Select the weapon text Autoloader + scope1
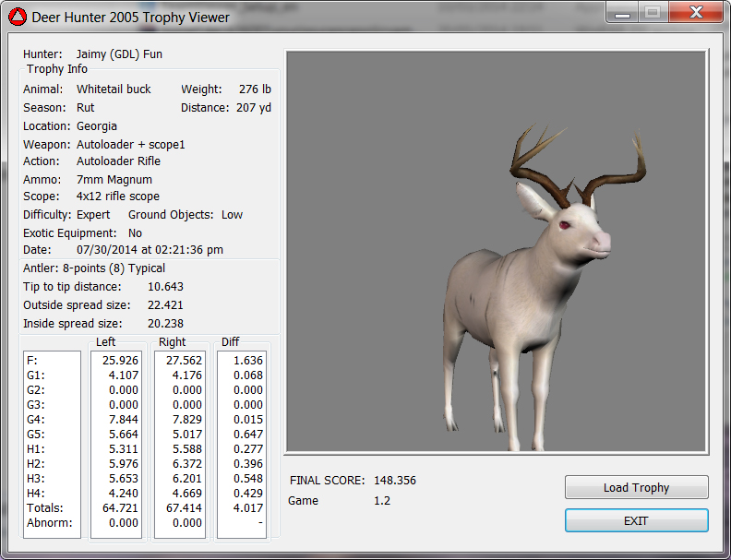 tap(130, 145)
